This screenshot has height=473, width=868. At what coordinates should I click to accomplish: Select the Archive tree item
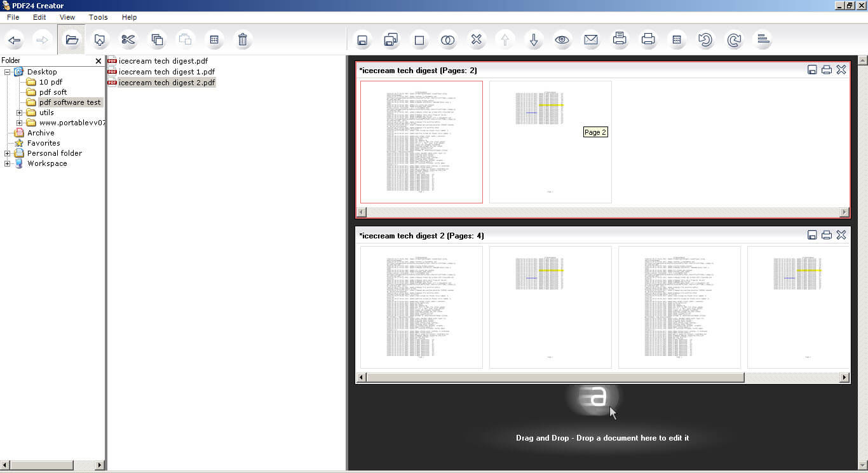pos(41,133)
